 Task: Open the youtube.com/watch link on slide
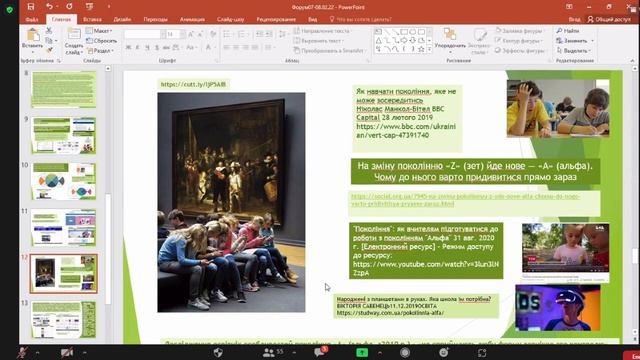click(426, 268)
